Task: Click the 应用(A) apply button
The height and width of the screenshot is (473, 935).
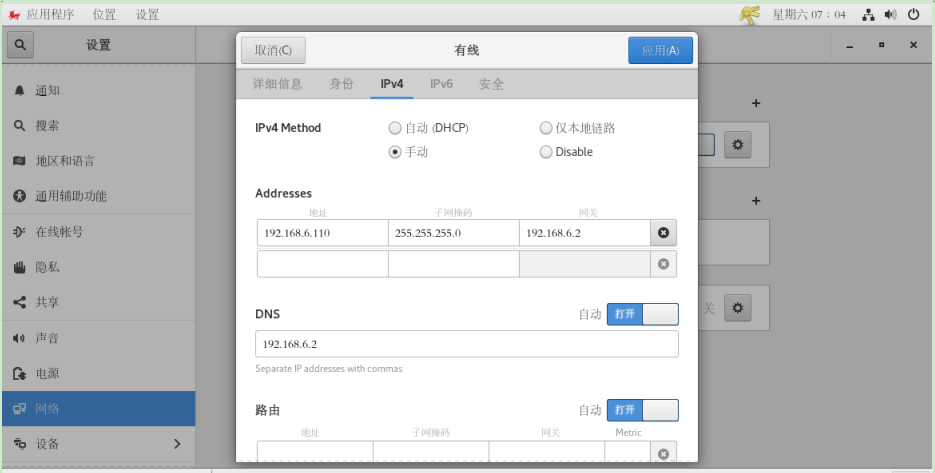Action: [660, 51]
